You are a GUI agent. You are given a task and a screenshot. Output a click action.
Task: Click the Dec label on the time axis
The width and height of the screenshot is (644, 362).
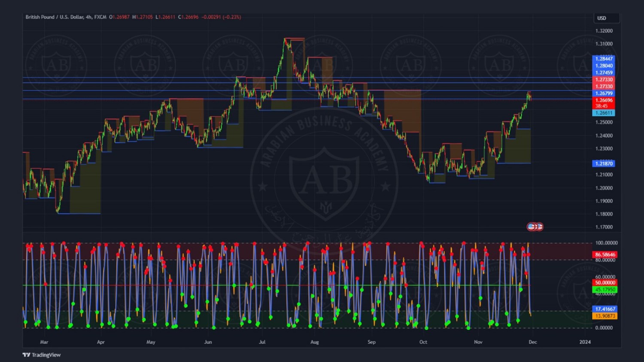(x=533, y=342)
